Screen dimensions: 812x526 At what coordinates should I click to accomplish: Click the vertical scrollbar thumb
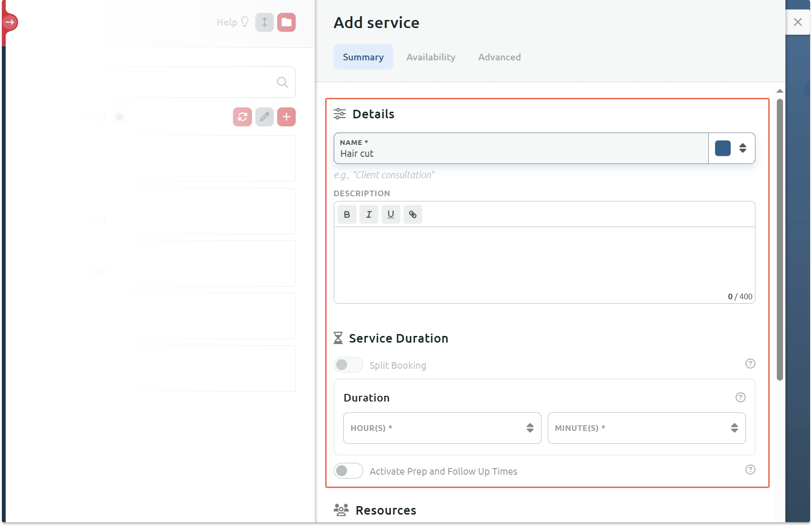[x=780, y=240]
